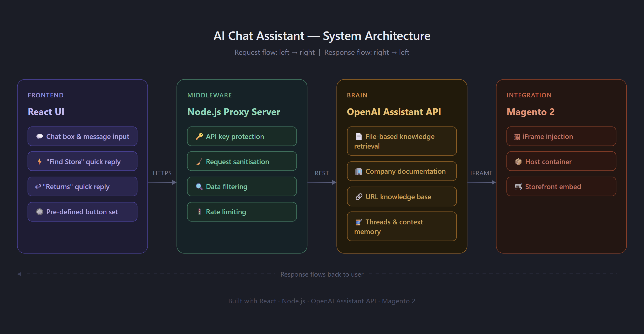The height and width of the screenshot is (334, 644).
Task: Click the traffic light icon for Rate limiting
Action: (199, 212)
